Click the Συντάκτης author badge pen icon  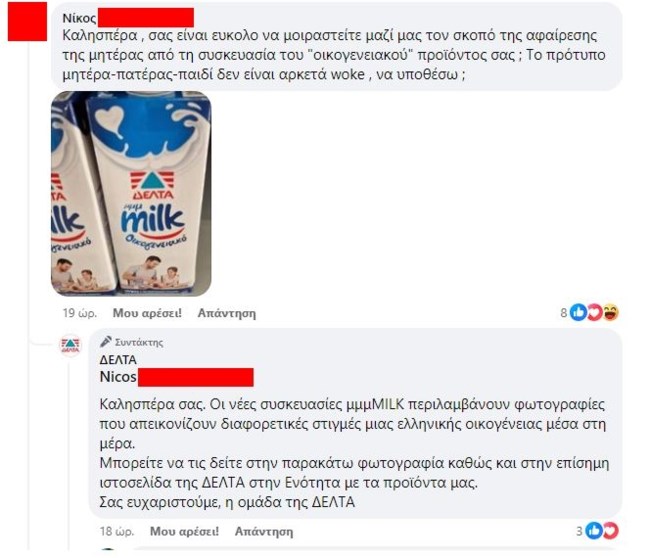coord(106,342)
